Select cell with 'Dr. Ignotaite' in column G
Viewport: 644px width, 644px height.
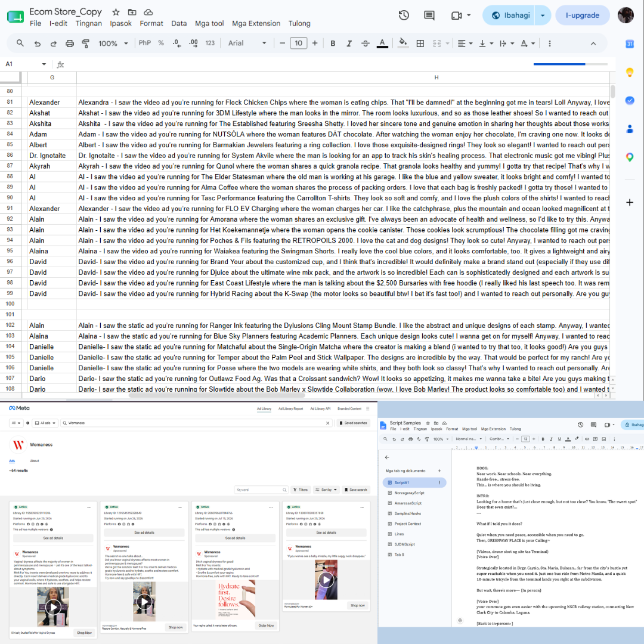52,156
